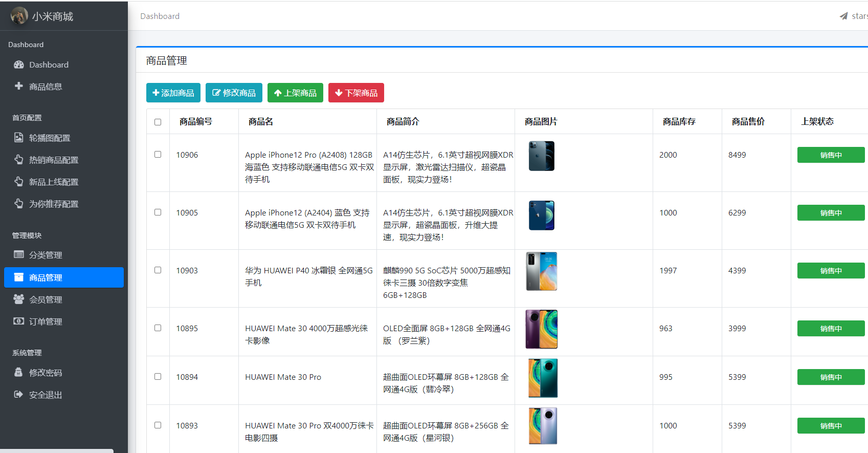Open purple Mate 30 product image thumbnail
Viewport: 868px width, 453px height.
click(541, 329)
